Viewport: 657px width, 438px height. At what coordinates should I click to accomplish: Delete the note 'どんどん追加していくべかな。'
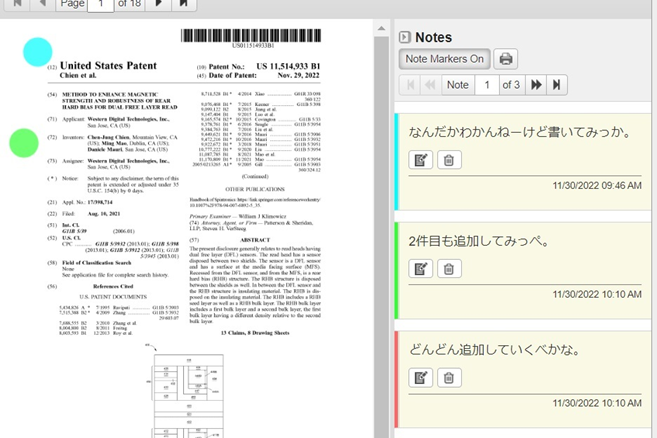coord(449,378)
